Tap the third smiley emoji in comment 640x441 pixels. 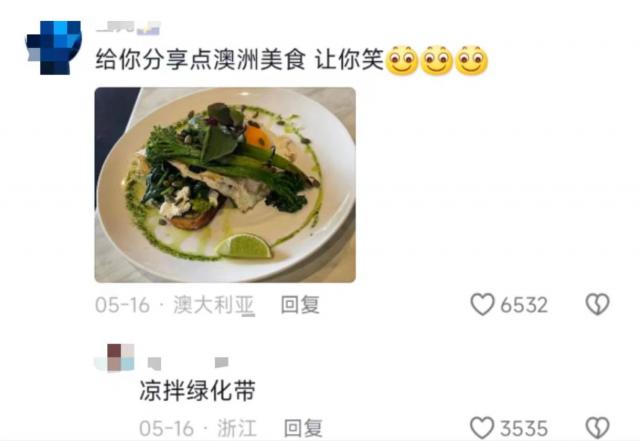point(471,60)
